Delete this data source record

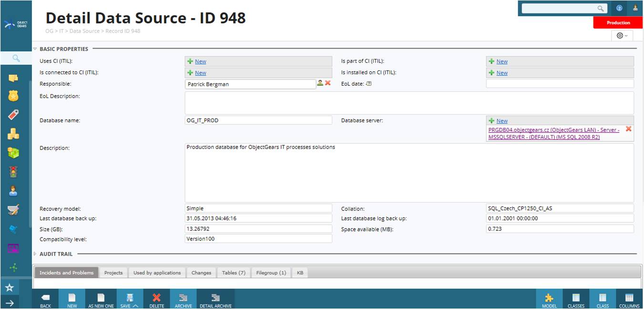156,299
